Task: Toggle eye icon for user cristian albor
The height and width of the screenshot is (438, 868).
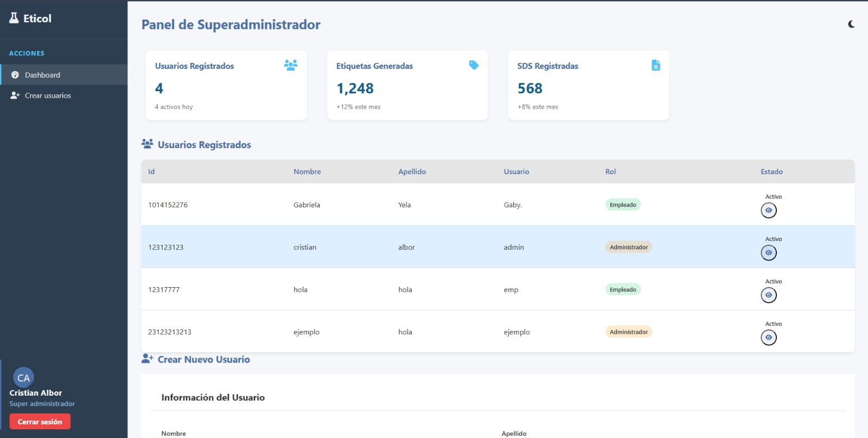Action: pyautogui.click(x=768, y=253)
